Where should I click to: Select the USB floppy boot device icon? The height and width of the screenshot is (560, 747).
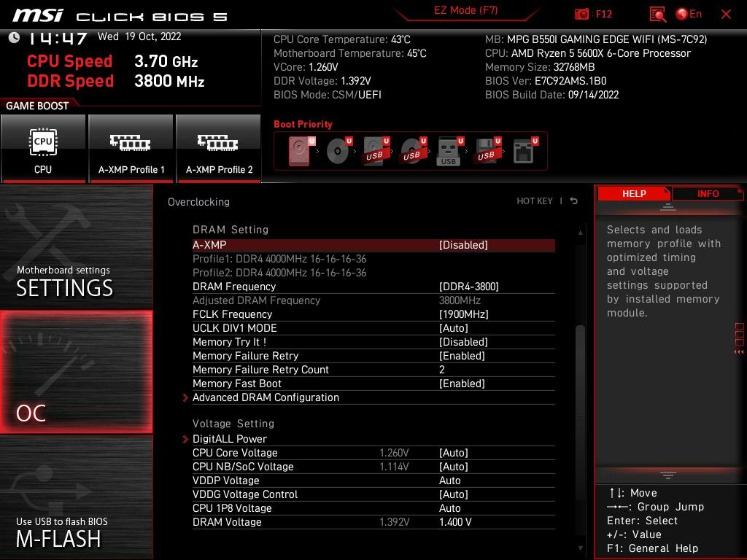click(487, 151)
